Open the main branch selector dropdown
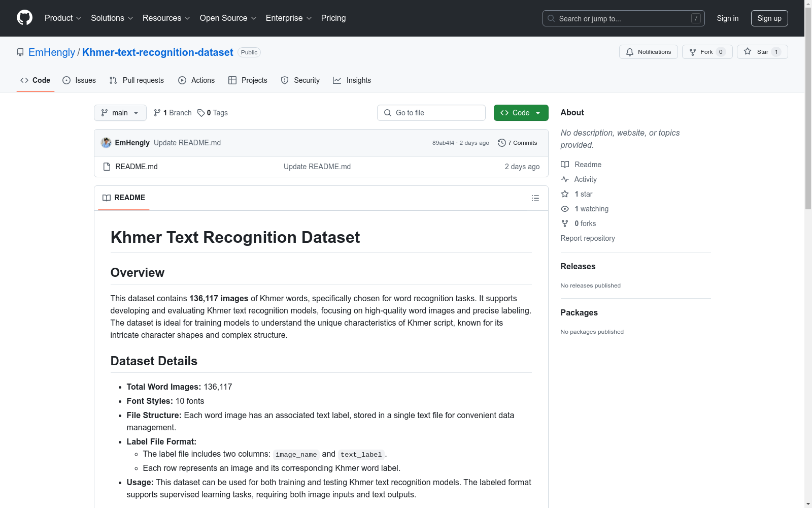Viewport: 812px width, 508px height. 120,113
